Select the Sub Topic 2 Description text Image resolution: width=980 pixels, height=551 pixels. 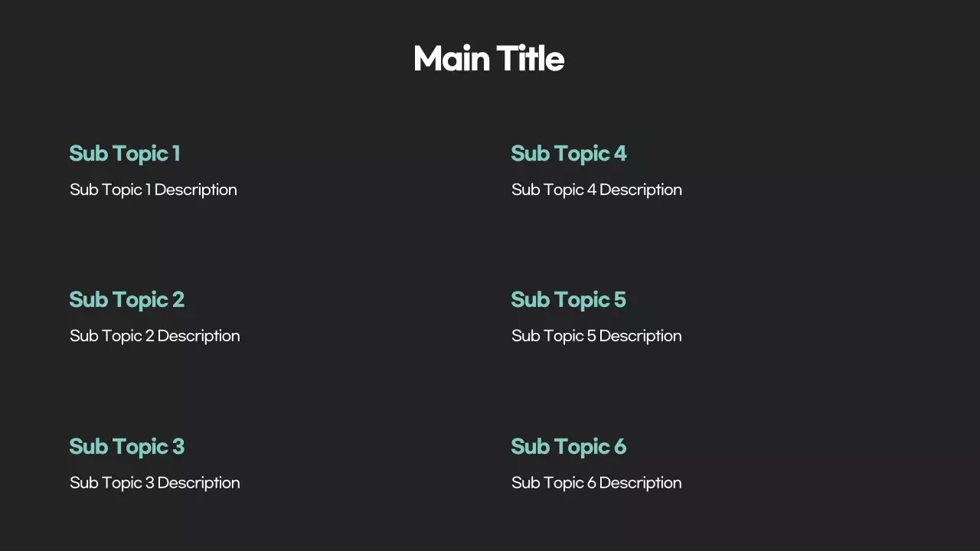pos(155,336)
